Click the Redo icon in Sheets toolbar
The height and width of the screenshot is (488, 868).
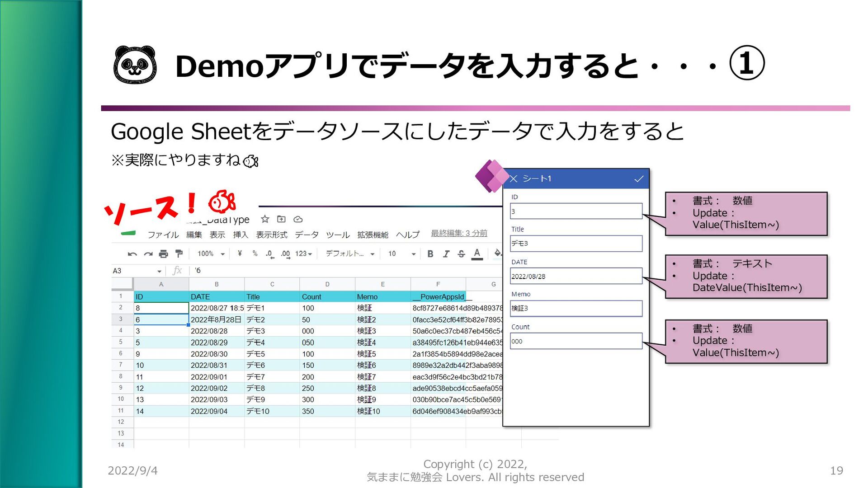(148, 254)
